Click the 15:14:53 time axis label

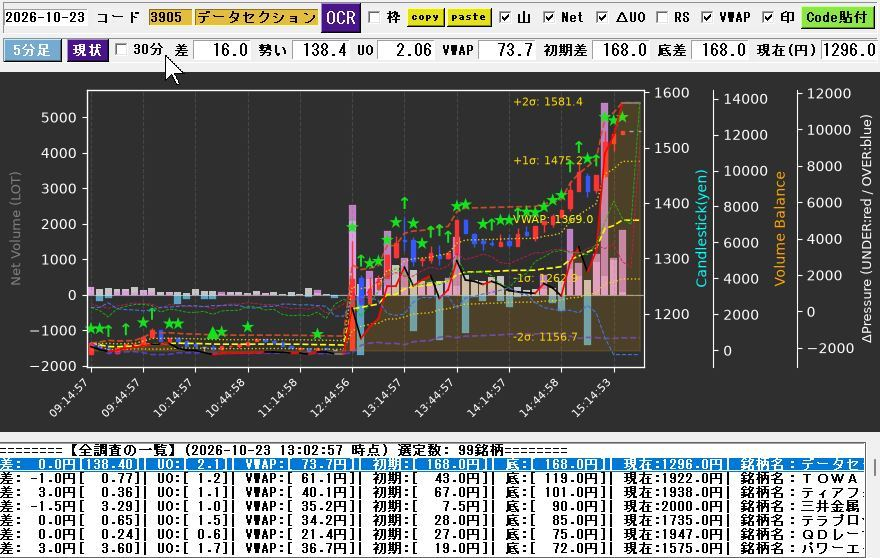tap(592, 397)
